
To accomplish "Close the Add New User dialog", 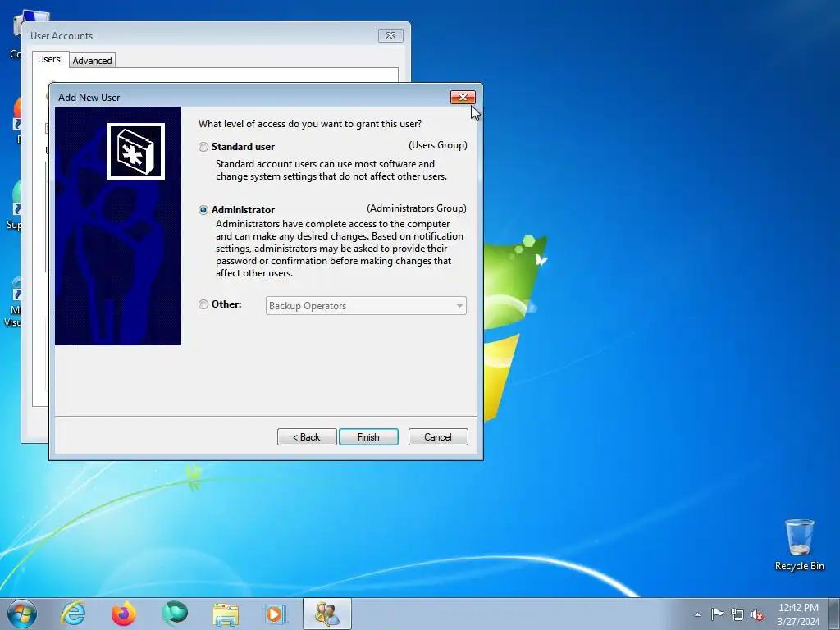I will (x=463, y=97).
